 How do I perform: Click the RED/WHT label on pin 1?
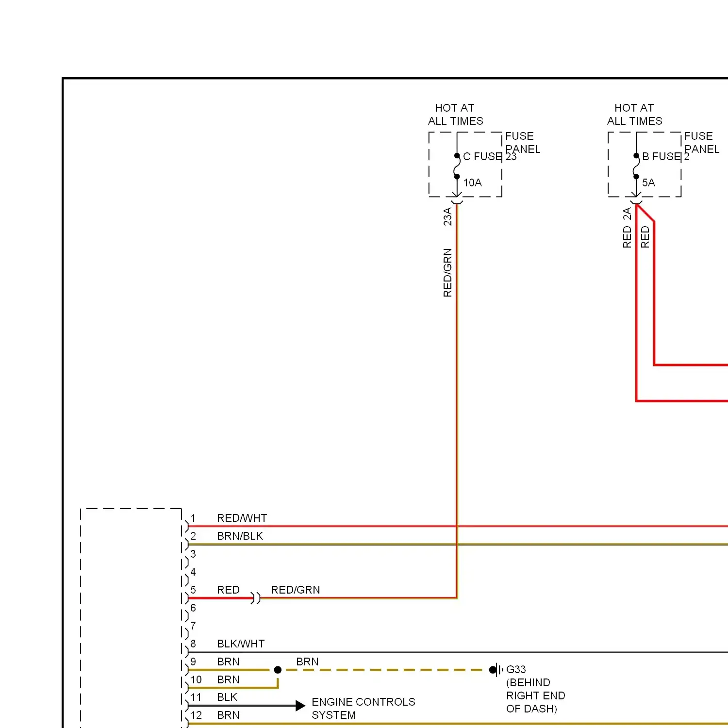coord(242,518)
